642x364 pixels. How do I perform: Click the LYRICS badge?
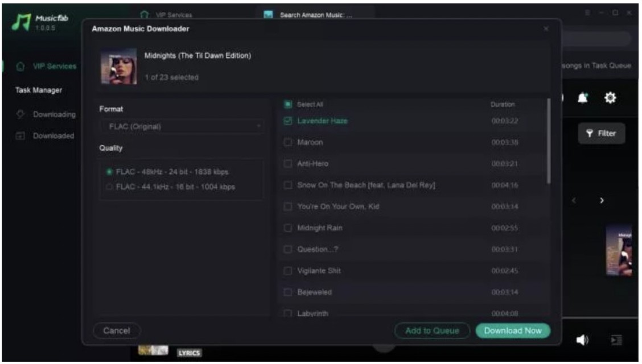[189, 353]
